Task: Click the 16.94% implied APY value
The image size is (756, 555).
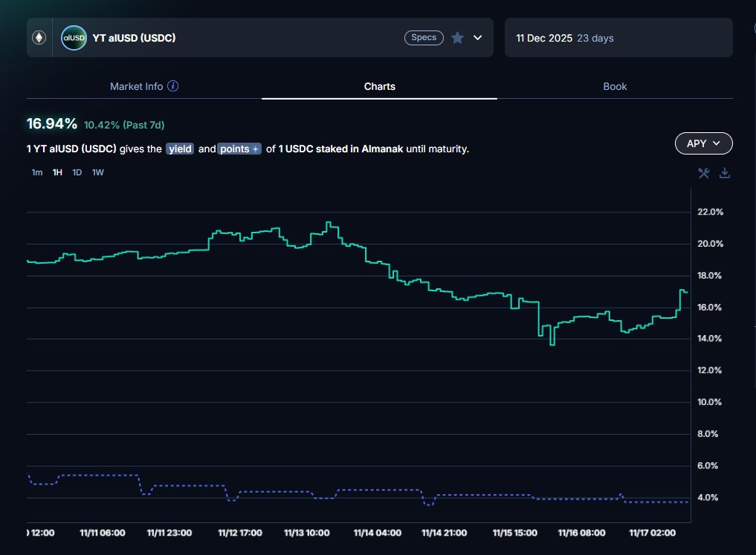Action: tap(51, 124)
